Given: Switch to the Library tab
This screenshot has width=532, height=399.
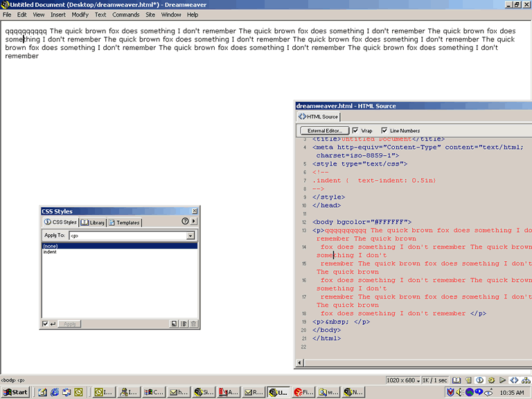Looking at the screenshot, I should [93, 222].
